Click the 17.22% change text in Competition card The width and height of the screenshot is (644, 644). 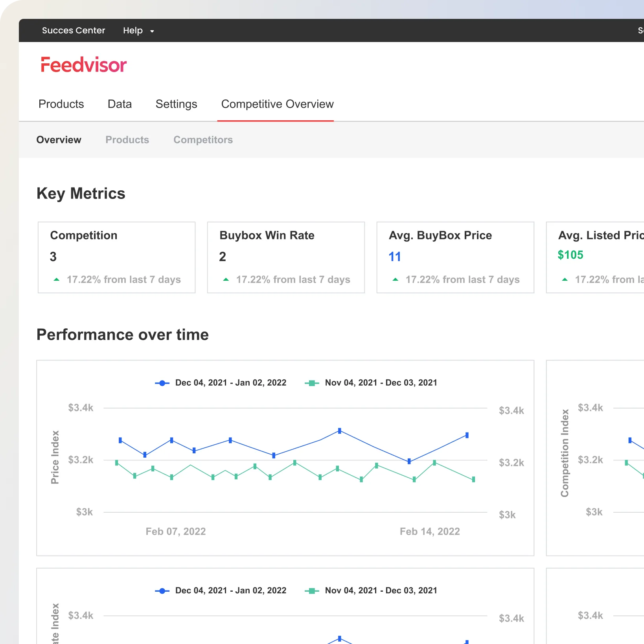(124, 280)
